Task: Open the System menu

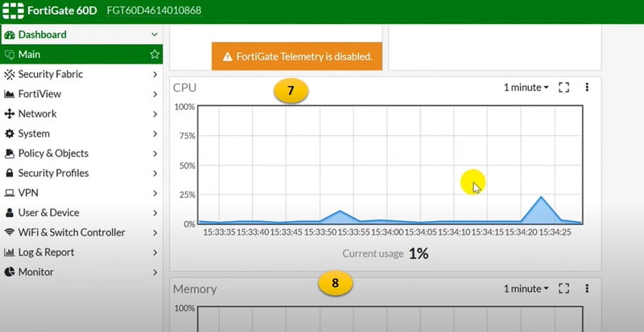Action: tap(81, 133)
